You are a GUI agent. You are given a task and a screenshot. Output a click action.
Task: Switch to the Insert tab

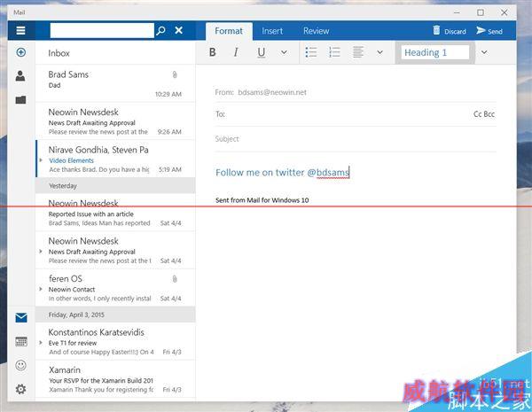[x=272, y=31]
